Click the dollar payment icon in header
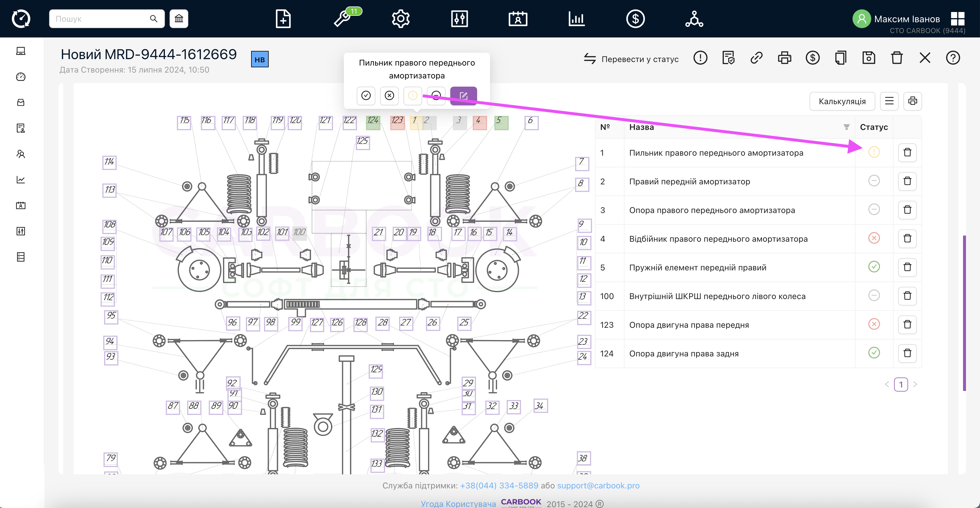The width and height of the screenshot is (980, 508). [x=812, y=58]
